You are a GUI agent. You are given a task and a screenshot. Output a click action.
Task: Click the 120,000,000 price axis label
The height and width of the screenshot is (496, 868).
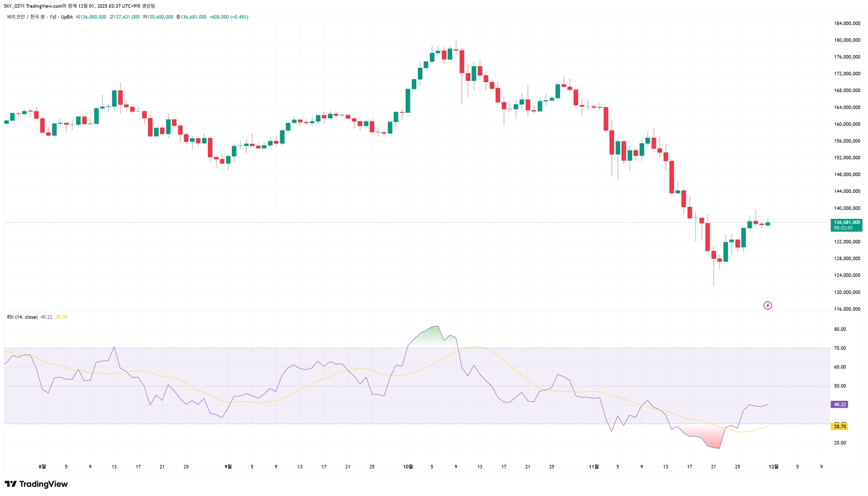pyautogui.click(x=847, y=292)
